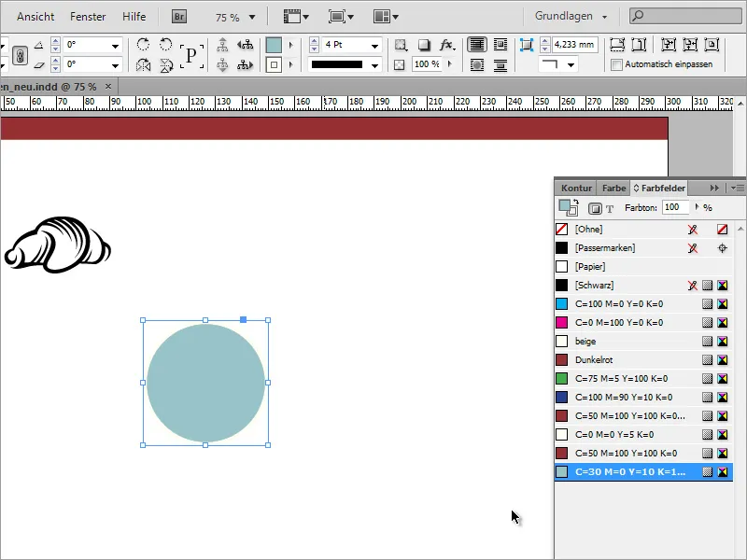Increase the corner size 4,233 mm stepper

(x=545, y=41)
